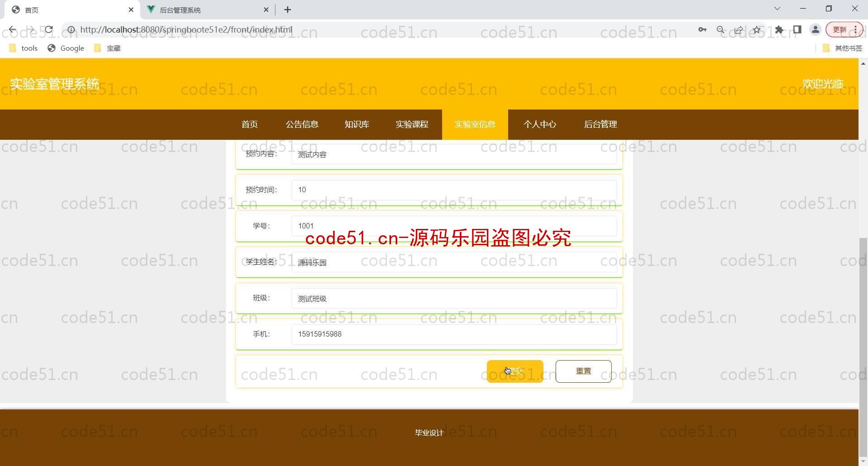Open the 其他书签 folder

pyautogui.click(x=842, y=48)
